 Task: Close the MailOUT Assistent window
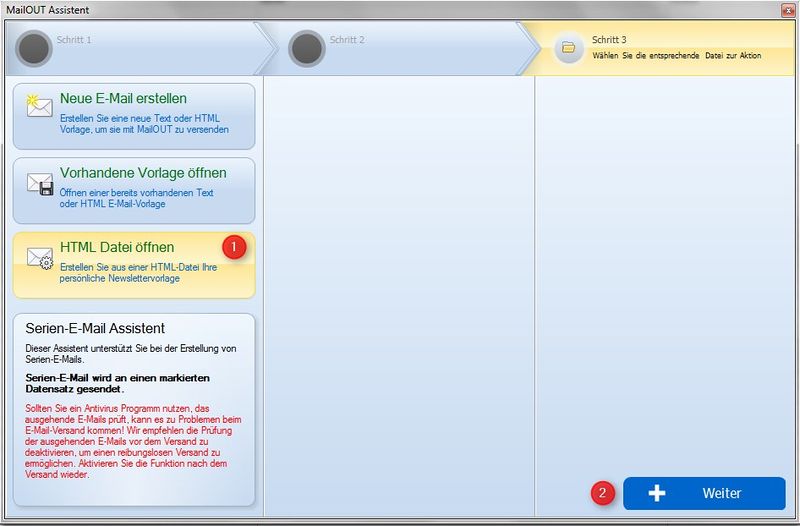coord(788,10)
